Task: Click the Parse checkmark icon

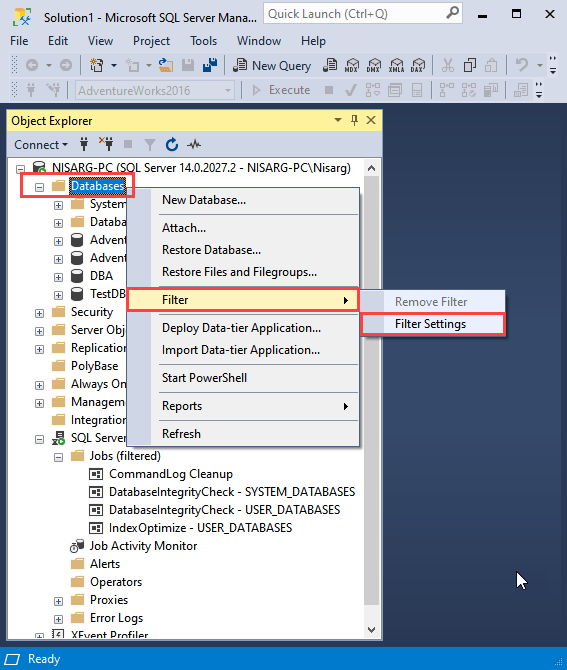Action: 351,90
